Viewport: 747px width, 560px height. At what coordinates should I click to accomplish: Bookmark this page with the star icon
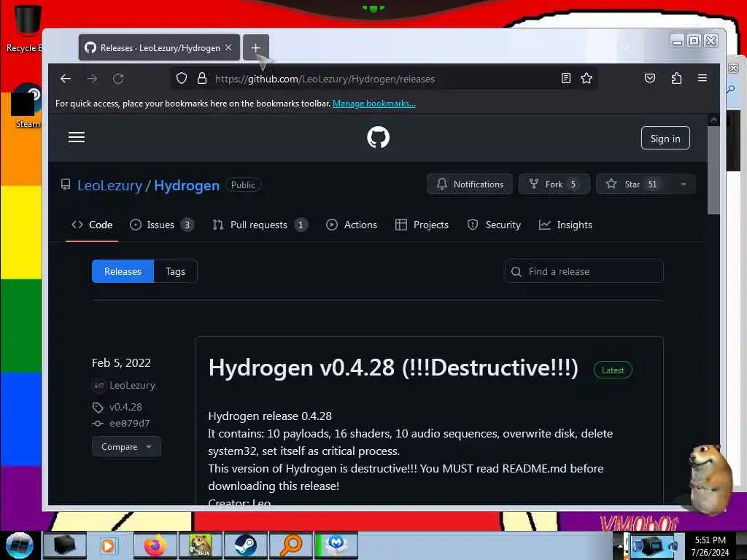[587, 78]
